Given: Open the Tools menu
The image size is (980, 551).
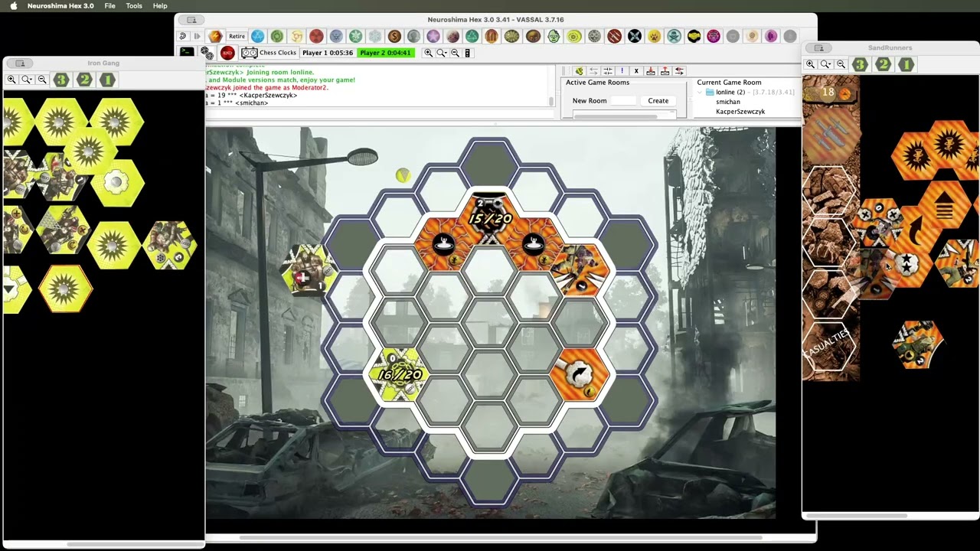Looking at the screenshot, I should coord(134,5).
